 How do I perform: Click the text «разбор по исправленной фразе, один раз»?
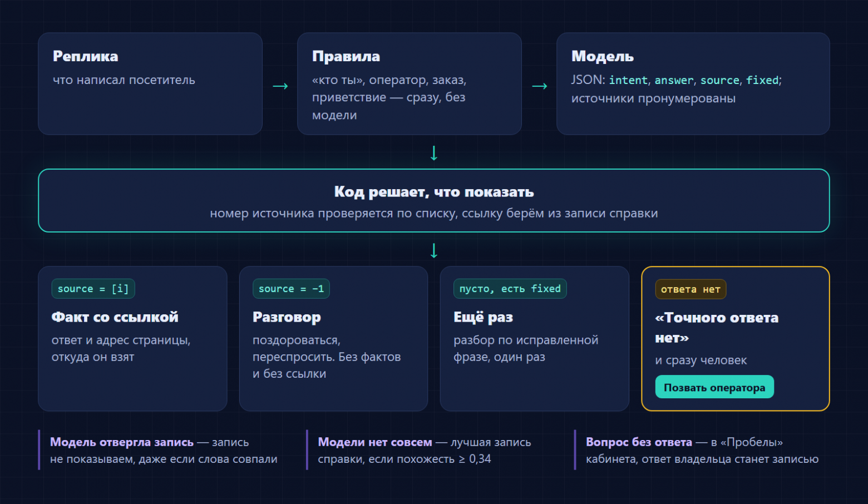click(x=526, y=348)
